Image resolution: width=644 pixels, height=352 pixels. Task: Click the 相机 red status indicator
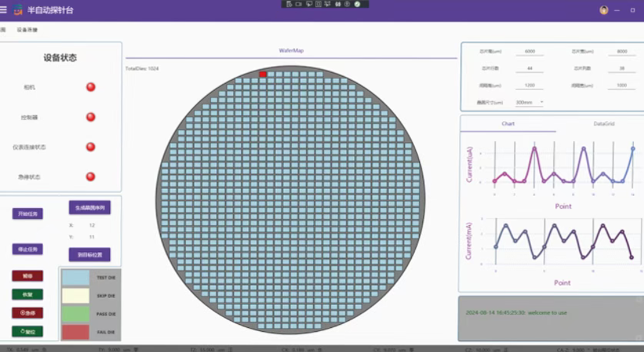(x=91, y=87)
